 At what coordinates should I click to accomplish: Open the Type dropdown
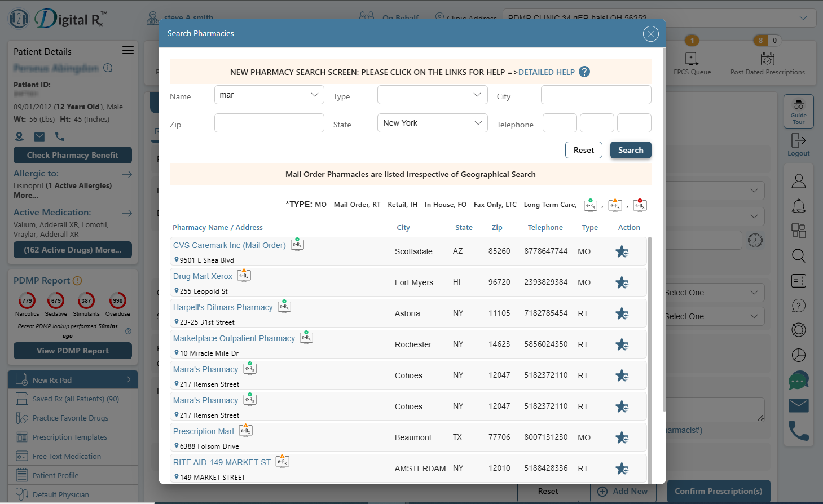(432, 95)
